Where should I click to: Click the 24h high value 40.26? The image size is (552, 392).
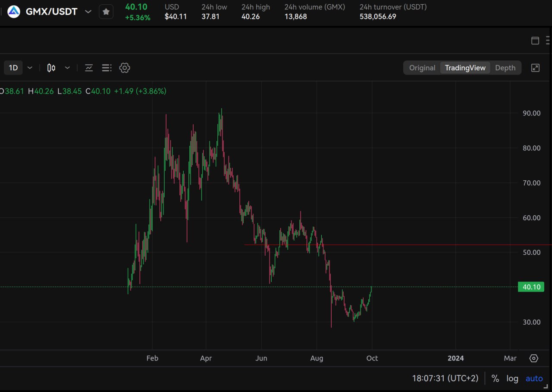pyautogui.click(x=251, y=17)
